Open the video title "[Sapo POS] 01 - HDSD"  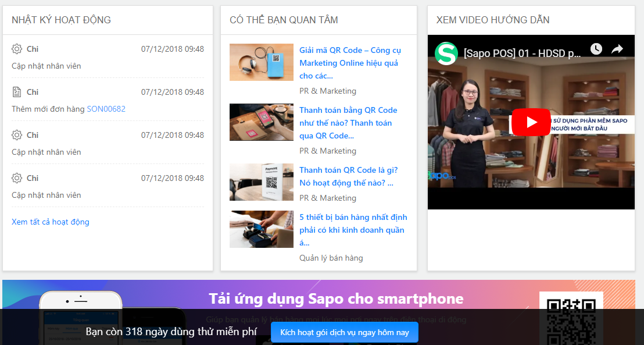pos(522,54)
